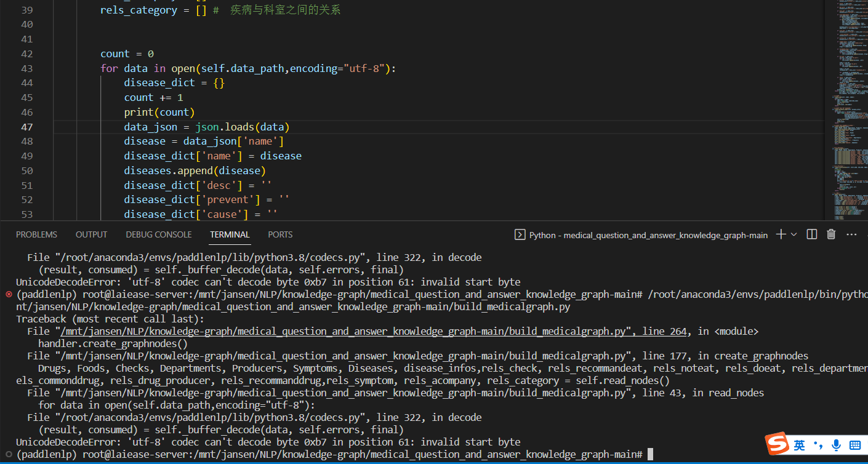Switch to the PORTS tab
The image size is (868, 464).
(280, 234)
